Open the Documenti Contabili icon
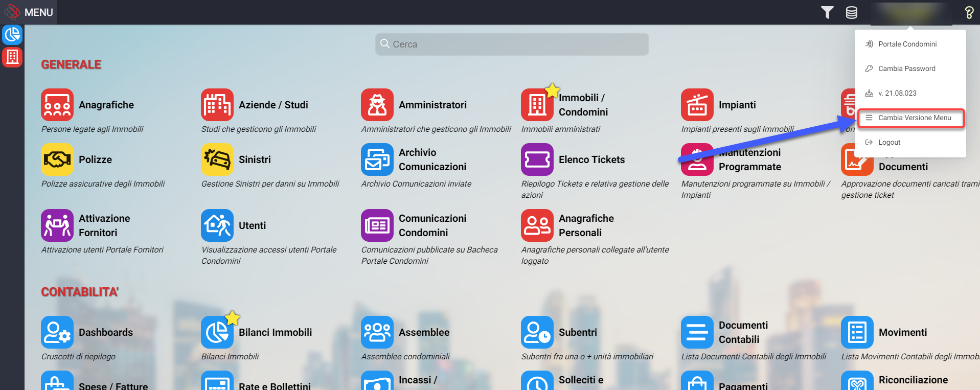Viewport: 980px width, 390px height. click(x=697, y=332)
